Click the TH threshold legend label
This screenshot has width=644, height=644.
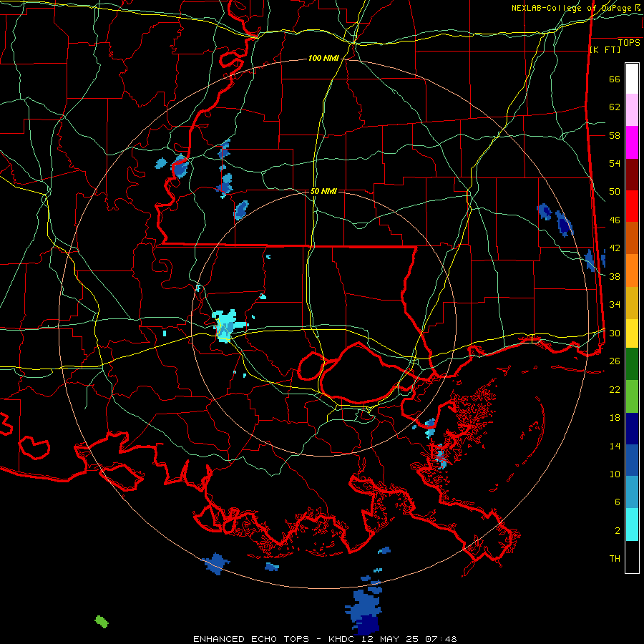615,559
